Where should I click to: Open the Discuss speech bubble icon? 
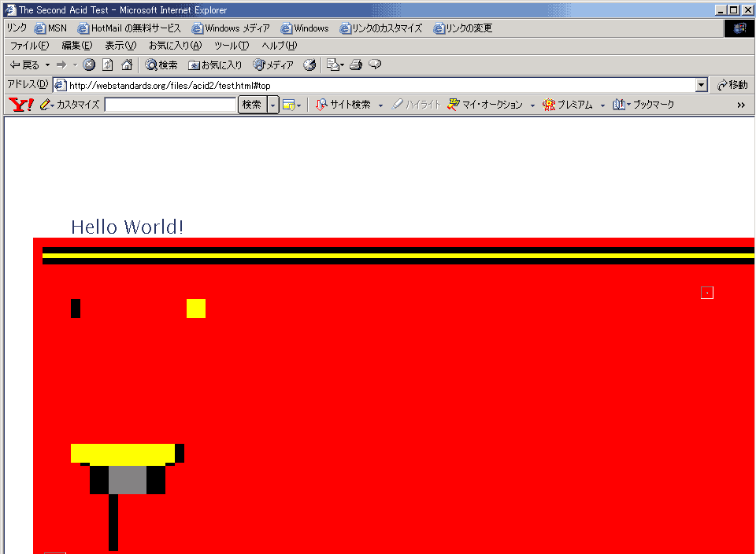point(375,65)
